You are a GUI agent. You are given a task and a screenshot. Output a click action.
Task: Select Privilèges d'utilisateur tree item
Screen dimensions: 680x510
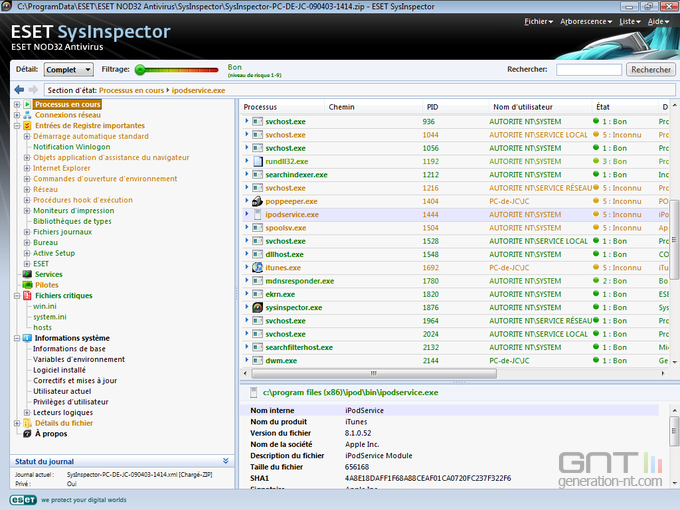(x=71, y=402)
